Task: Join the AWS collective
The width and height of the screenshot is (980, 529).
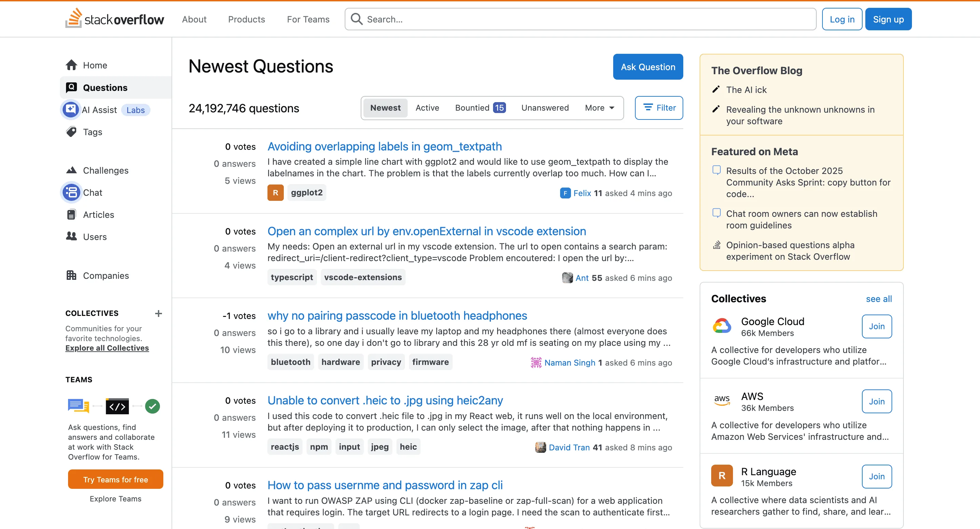Action: [877, 401]
